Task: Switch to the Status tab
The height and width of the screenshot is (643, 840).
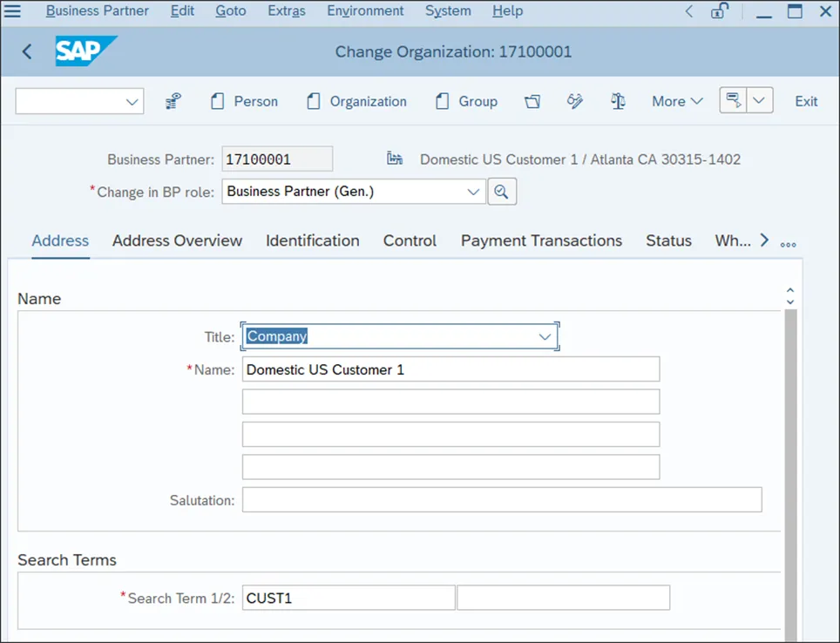Action: coord(668,240)
